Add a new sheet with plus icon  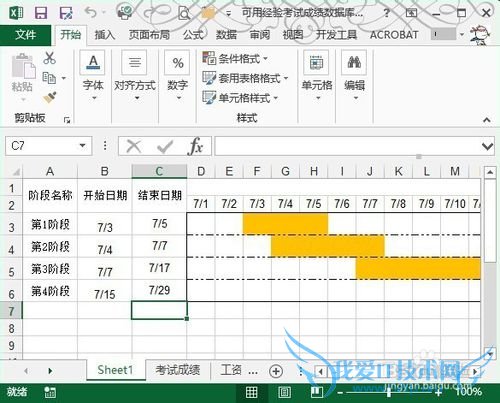(276, 371)
